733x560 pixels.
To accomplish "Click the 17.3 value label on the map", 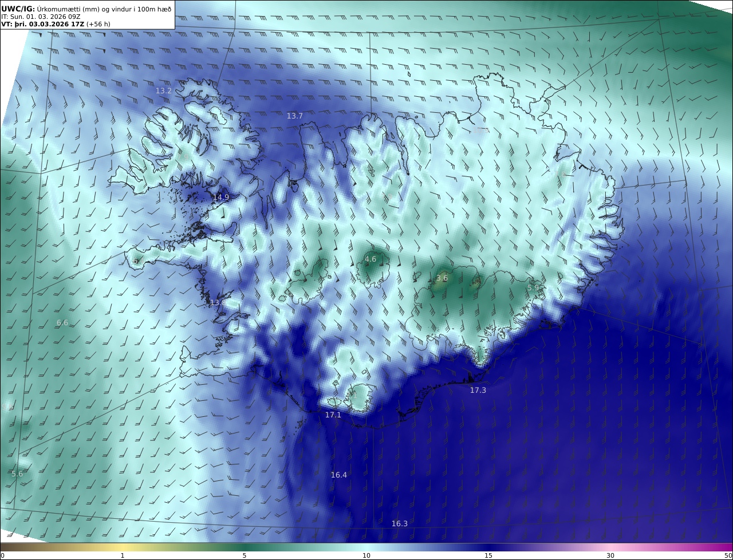I will click(478, 390).
